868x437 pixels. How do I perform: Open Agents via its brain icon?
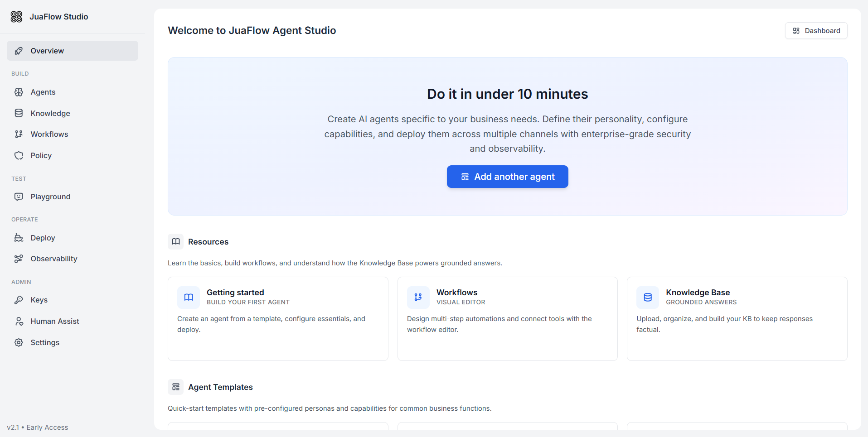pos(19,92)
